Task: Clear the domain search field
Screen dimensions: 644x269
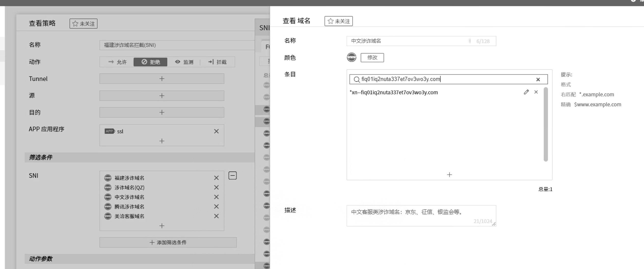Action: click(538, 79)
